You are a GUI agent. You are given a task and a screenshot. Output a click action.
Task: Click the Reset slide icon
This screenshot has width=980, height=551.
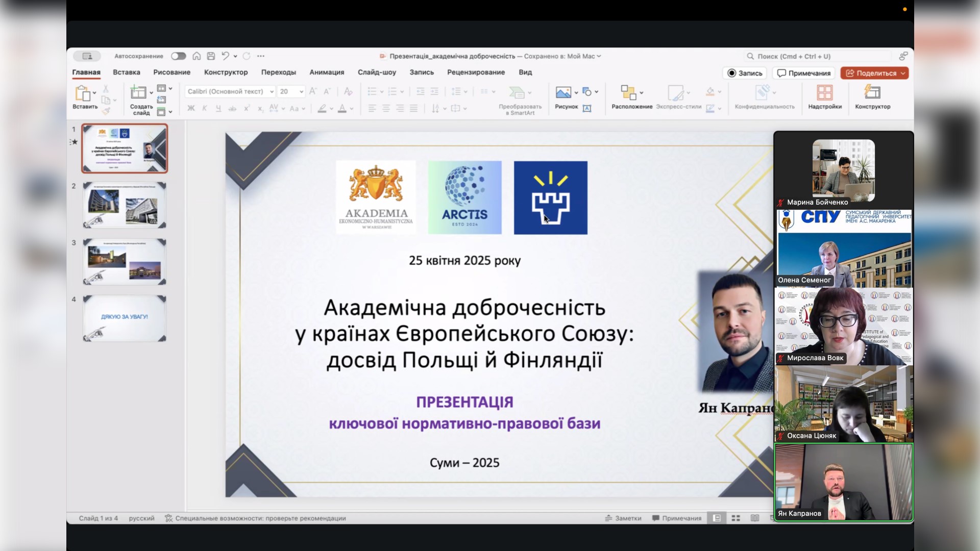click(x=161, y=100)
